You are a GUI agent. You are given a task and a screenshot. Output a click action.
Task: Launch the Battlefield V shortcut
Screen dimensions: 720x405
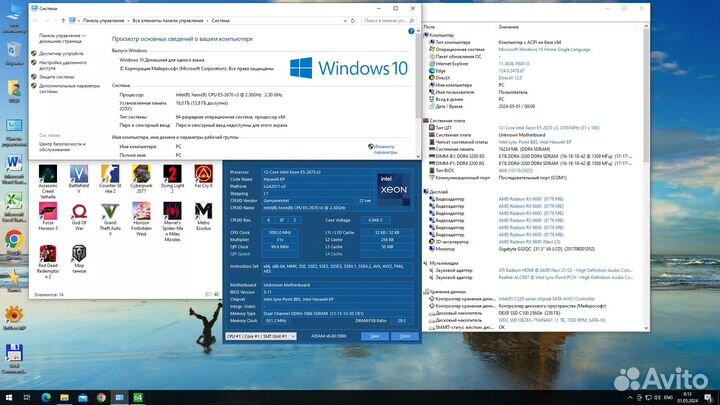(79, 179)
